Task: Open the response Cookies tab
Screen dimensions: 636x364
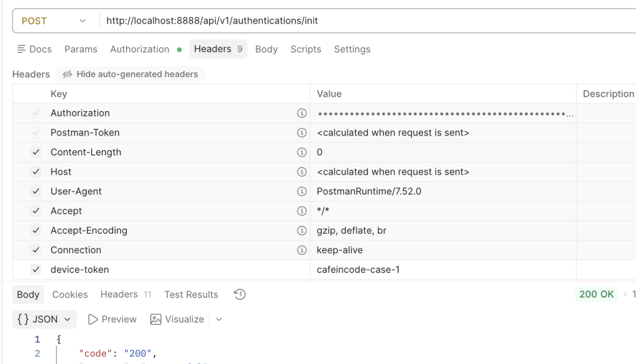Action: (70, 294)
